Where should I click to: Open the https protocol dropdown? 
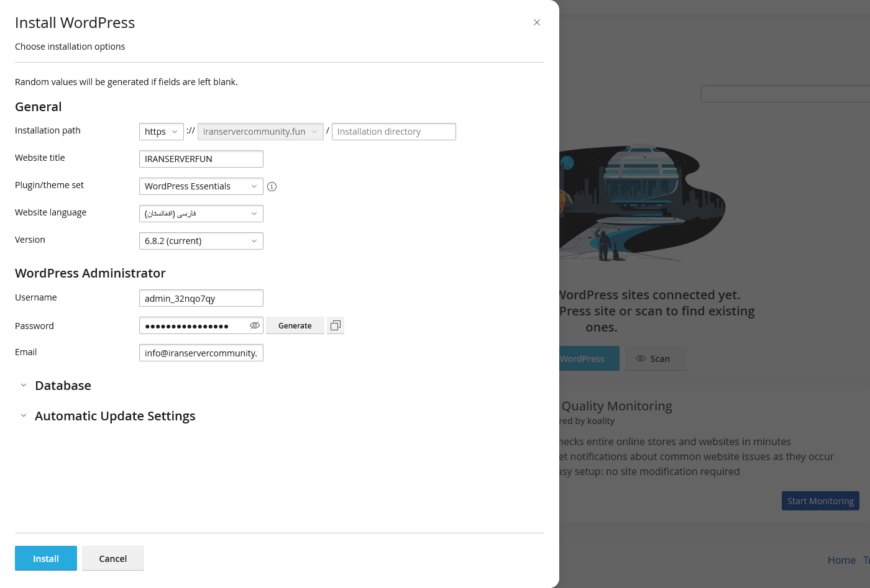(161, 132)
